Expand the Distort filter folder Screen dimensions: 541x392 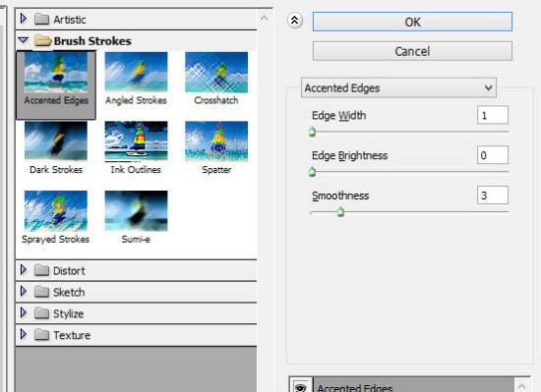pos(24,270)
